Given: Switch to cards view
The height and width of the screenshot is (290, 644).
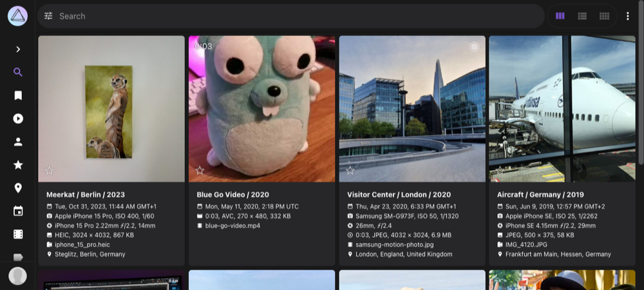Looking at the screenshot, I should point(560,16).
